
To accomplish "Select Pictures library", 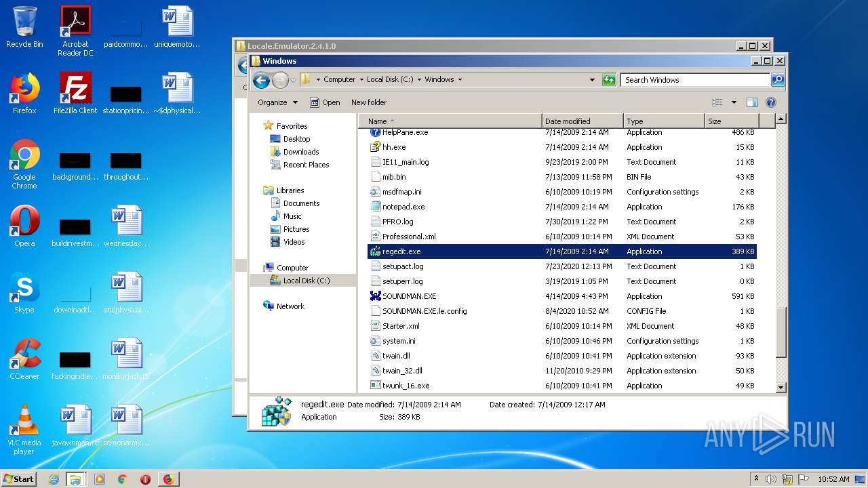I will 296,229.
